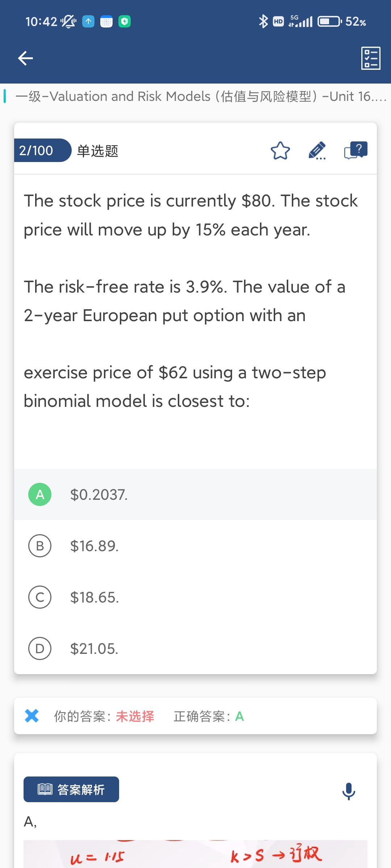Select option B radio circle
Screen dimensions: 391x868
[x=40, y=546]
